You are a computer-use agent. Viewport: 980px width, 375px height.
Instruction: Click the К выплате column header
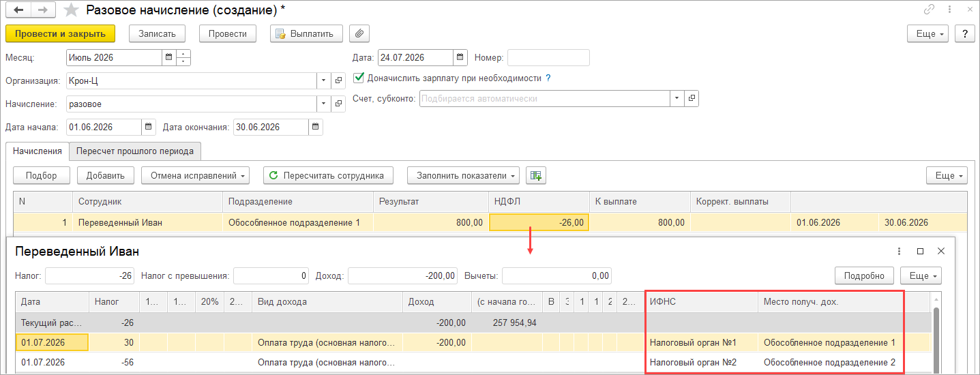[x=639, y=202]
